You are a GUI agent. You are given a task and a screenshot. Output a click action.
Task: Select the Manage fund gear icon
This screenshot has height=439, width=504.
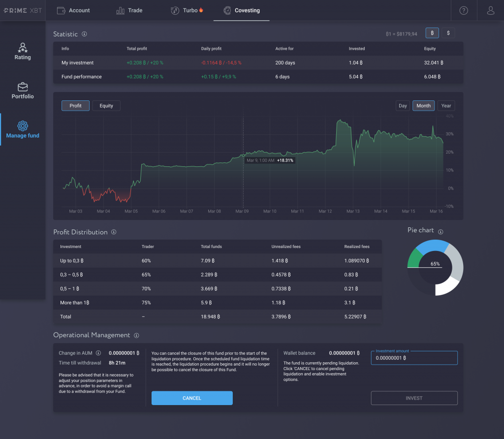coord(22,126)
